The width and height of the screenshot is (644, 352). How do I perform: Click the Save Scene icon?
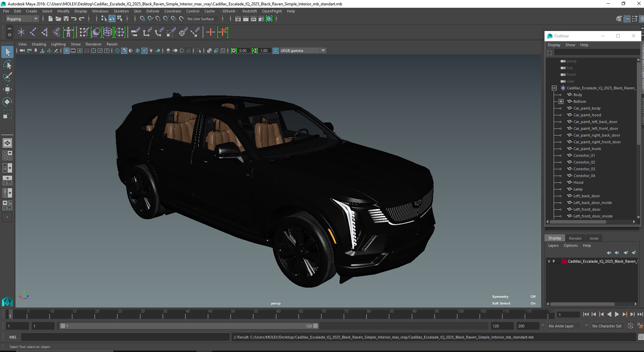pyautogui.click(x=66, y=19)
